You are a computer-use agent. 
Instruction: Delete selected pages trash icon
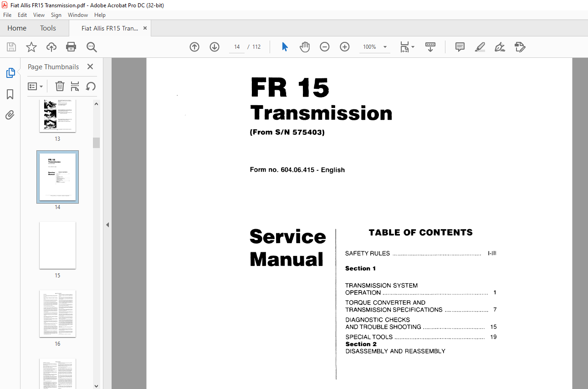point(60,86)
